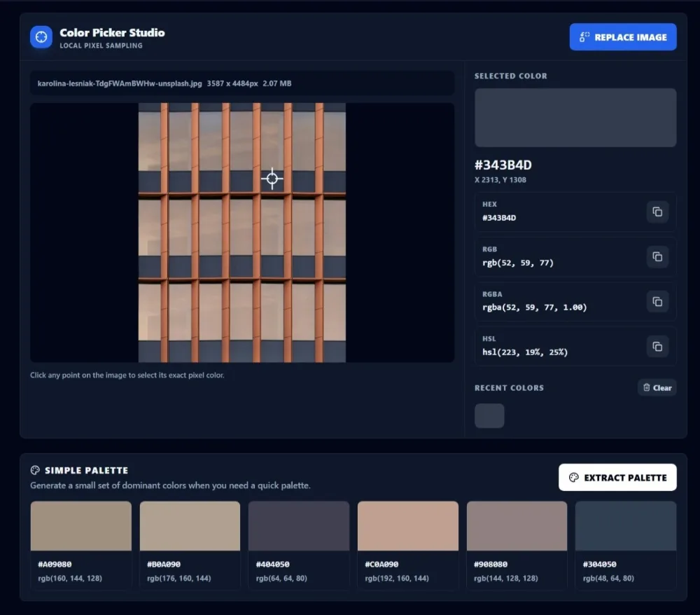Copy the HEX value #343B4D
This screenshot has width=700, height=615.
tap(657, 212)
